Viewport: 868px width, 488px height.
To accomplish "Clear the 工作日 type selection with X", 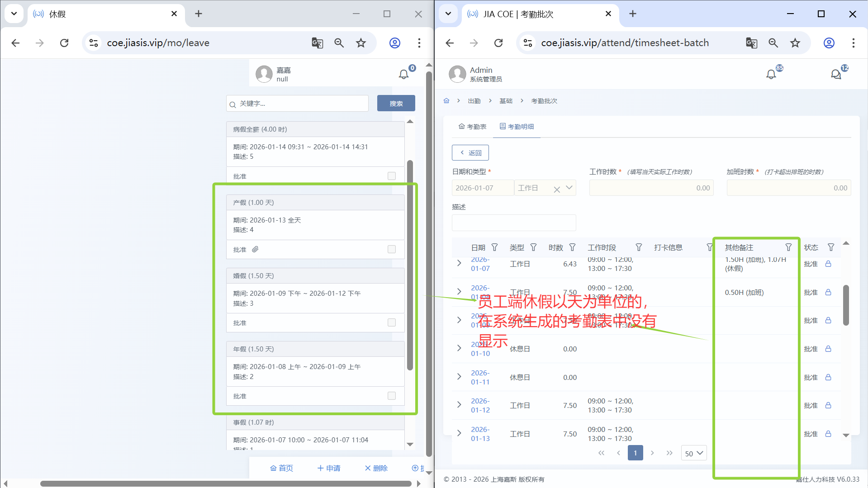I will (557, 189).
